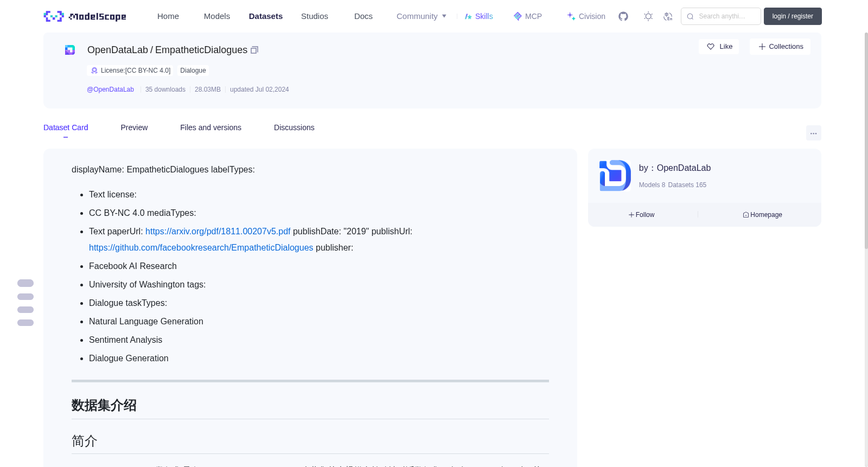Viewport: 868px width, 467px height.
Task: Open the GitHub repository icon
Action: click(623, 16)
